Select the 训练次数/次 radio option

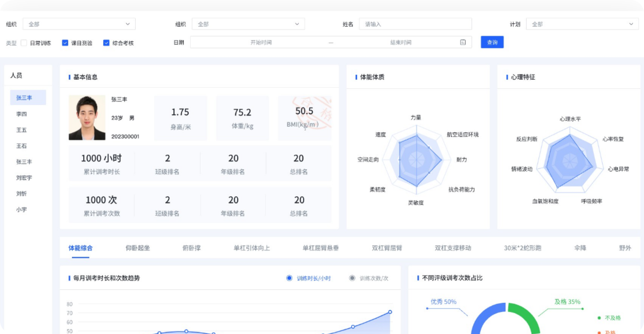click(x=352, y=278)
